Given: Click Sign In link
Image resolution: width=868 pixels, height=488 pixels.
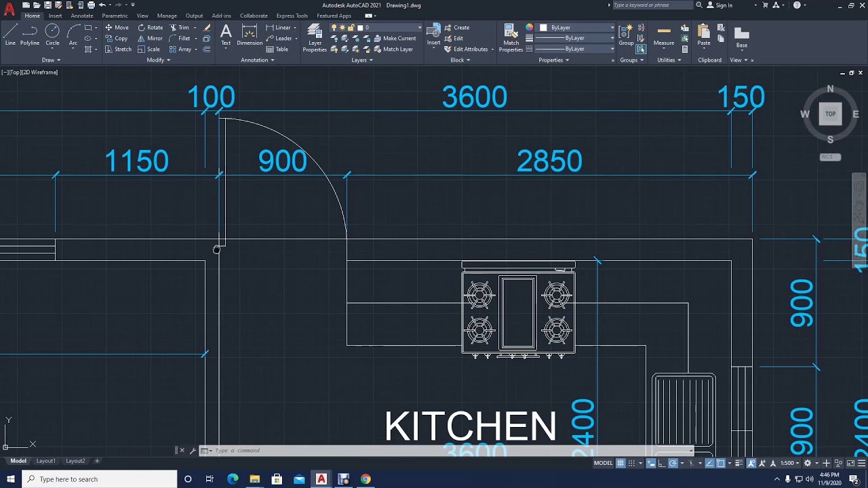Looking at the screenshot, I should [x=719, y=5].
